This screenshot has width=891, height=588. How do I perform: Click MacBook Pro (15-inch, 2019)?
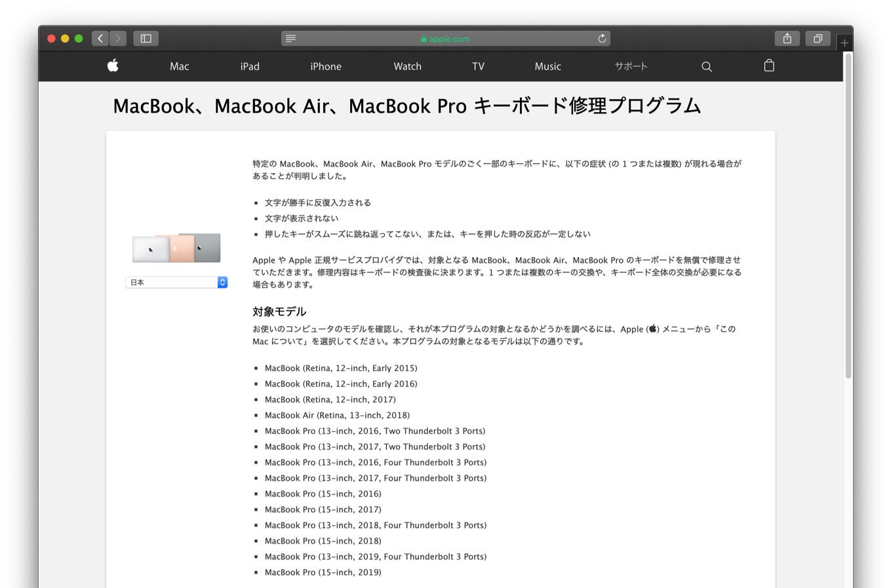point(323,573)
